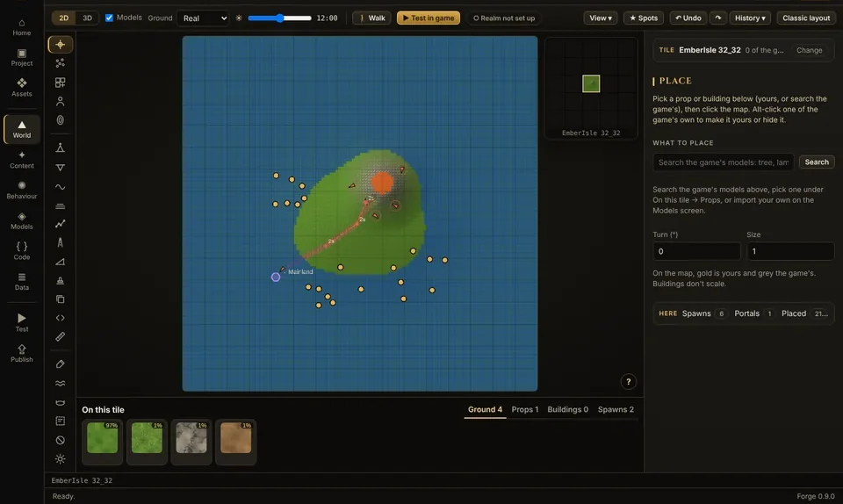The height and width of the screenshot is (504, 843).
Task: Open the Behaviour section
Action: 21,191
